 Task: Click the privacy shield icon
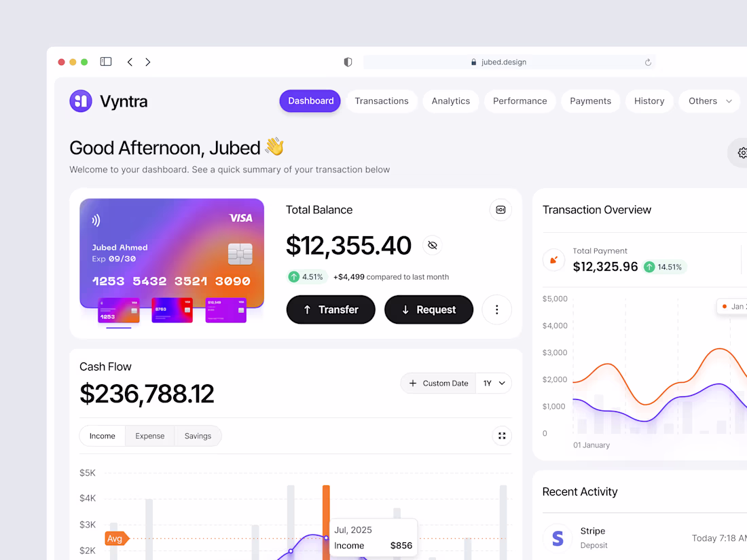(348, 62)
